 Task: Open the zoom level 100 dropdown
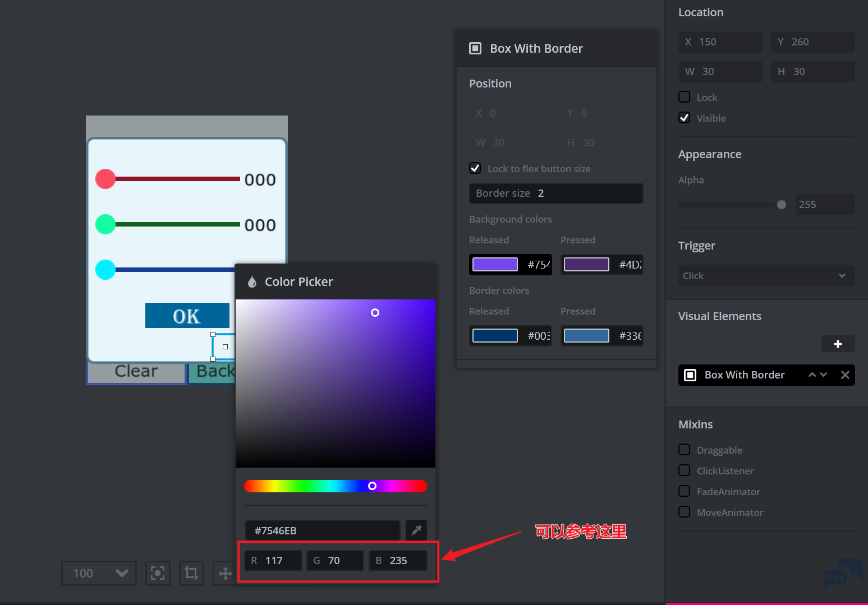[x=99, y=573]
